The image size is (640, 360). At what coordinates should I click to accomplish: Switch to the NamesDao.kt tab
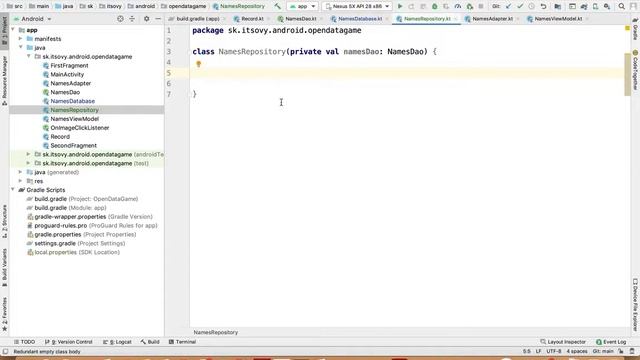point(300,19)
